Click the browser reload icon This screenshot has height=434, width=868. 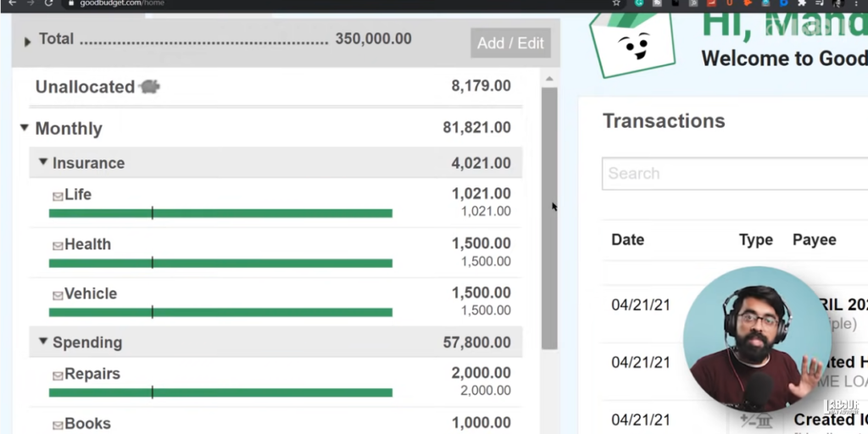tap(48, 3)
